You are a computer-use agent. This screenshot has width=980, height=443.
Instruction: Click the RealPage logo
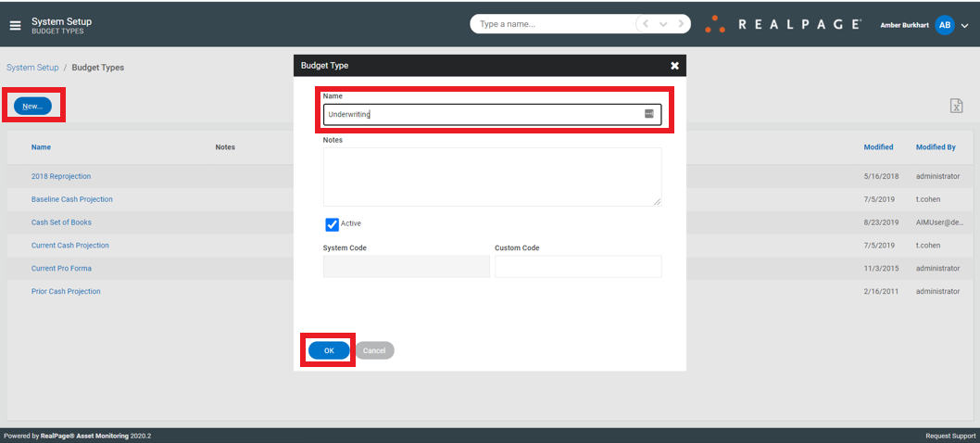tap(783, 24)
